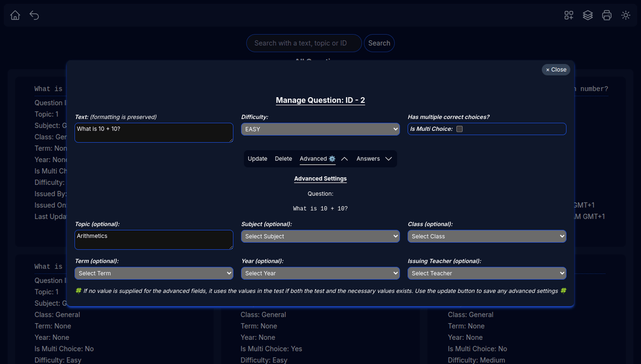Open the Select Subject dropdown
This screenshot has width=641, height=364.
point(320,237)
